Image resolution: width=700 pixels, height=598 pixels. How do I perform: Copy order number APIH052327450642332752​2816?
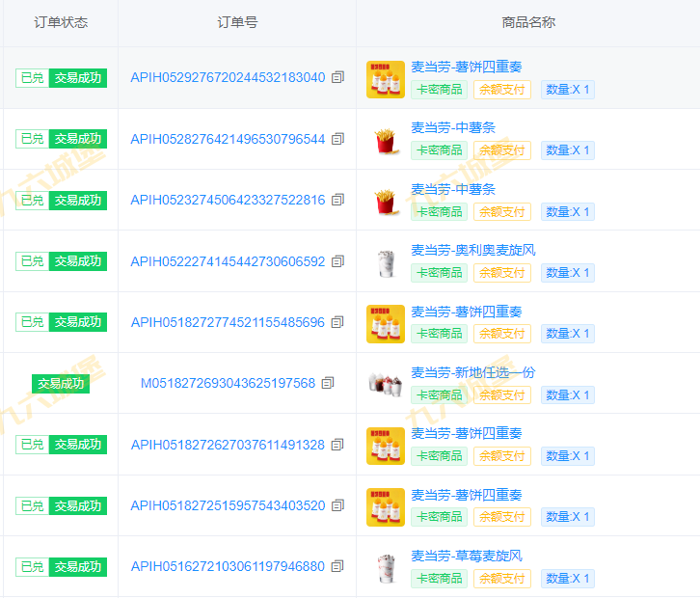point(337,200)
